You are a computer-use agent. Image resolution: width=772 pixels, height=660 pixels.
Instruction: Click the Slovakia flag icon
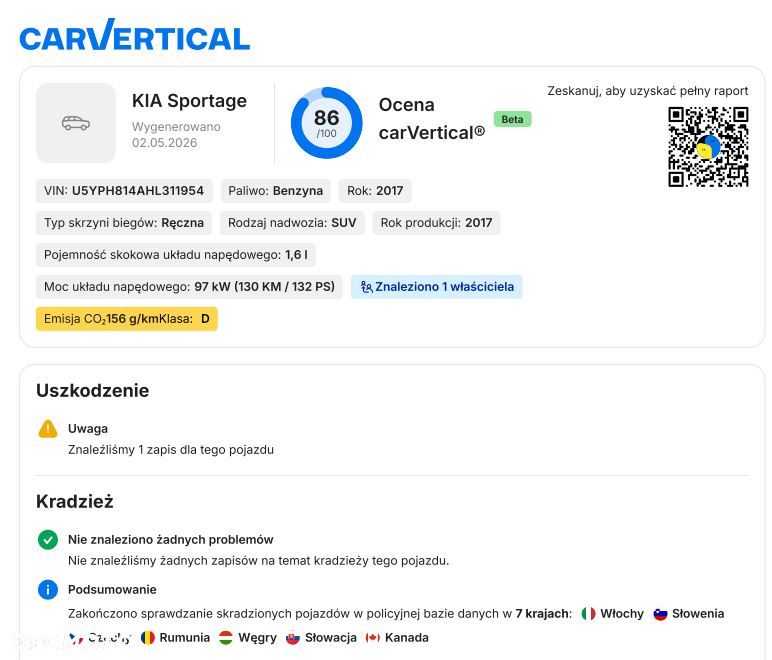pos(293,638)
